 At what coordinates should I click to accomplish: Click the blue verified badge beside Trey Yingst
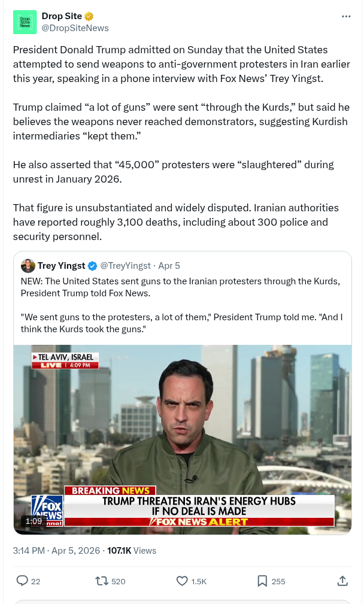coord(93,266)
